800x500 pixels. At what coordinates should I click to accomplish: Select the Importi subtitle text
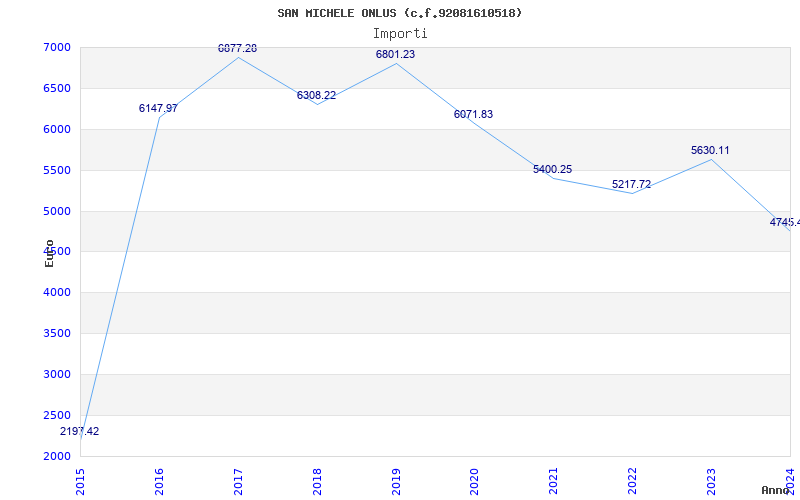[400, 34]
